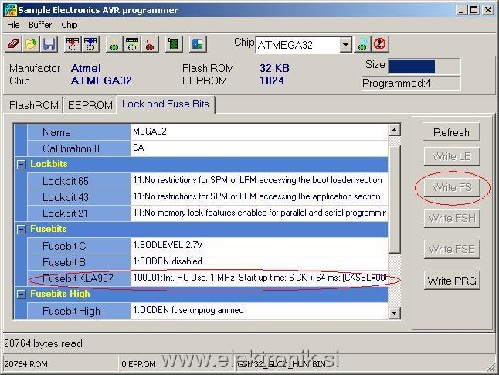Click the eraser icon in the toolbar
499x375 pixels.
(13, 44)
